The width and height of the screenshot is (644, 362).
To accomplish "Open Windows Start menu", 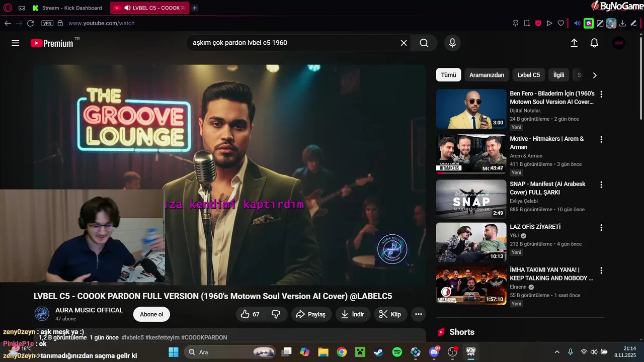I will click(x=174, y=352).
